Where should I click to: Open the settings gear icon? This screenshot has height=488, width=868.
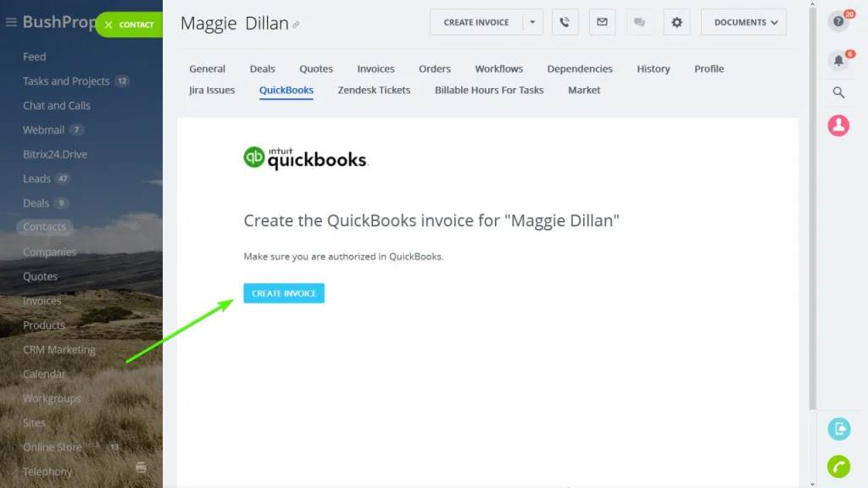coord(676,22)
